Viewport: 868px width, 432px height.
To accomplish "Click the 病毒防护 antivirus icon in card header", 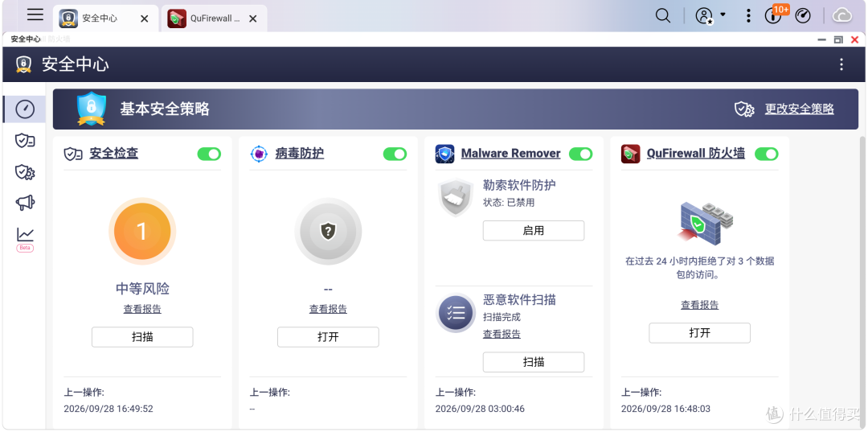I will [259, 154].
